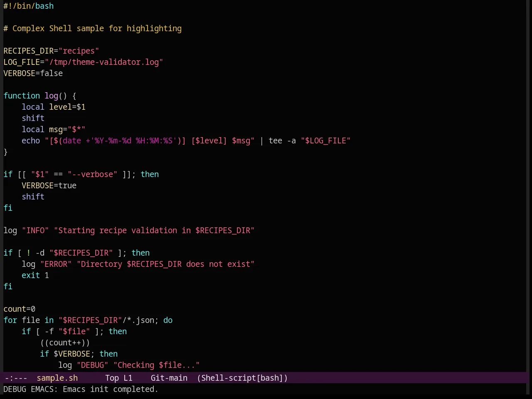Click the count=0 assignment line
The image size is (532, 399).
[x=20, y=309]
